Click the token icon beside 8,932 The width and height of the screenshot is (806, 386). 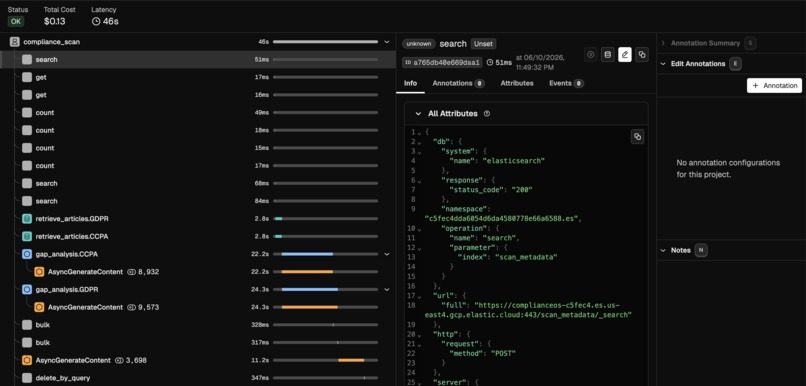click(131, 272)
